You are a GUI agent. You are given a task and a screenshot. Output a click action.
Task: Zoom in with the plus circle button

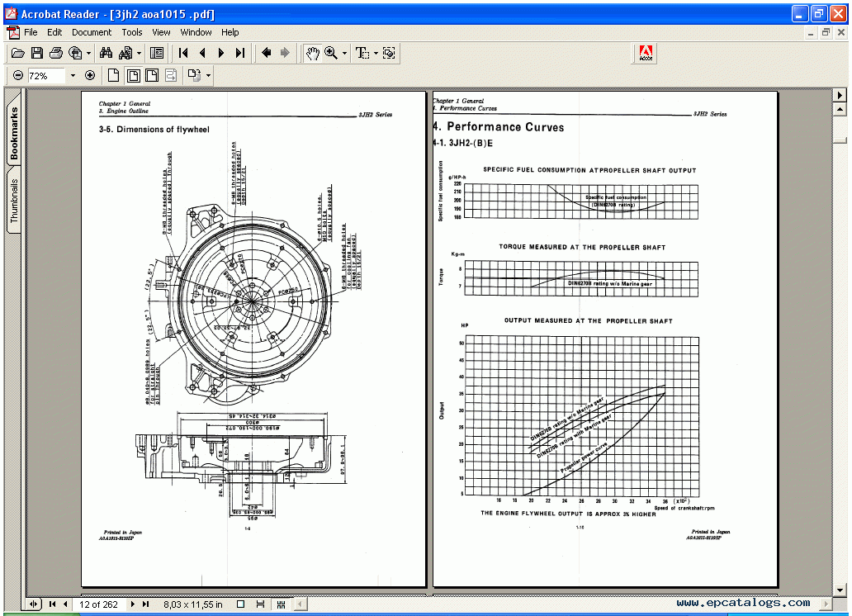click(x=90, y=76)
